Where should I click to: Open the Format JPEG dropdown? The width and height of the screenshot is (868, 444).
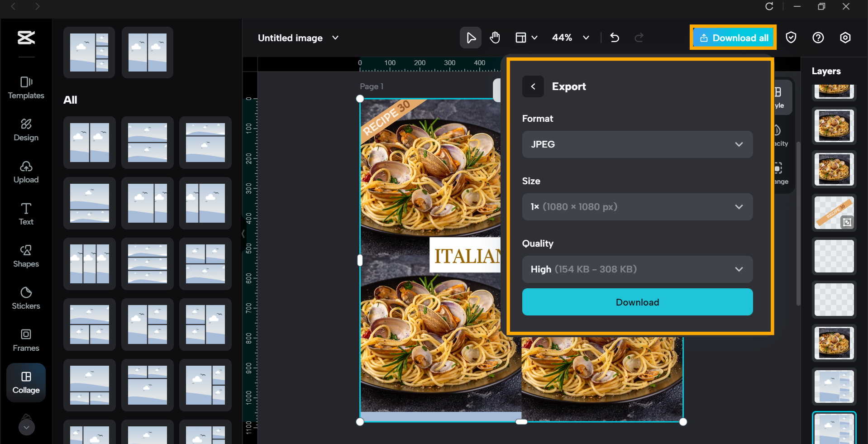(x=637, y=144)
